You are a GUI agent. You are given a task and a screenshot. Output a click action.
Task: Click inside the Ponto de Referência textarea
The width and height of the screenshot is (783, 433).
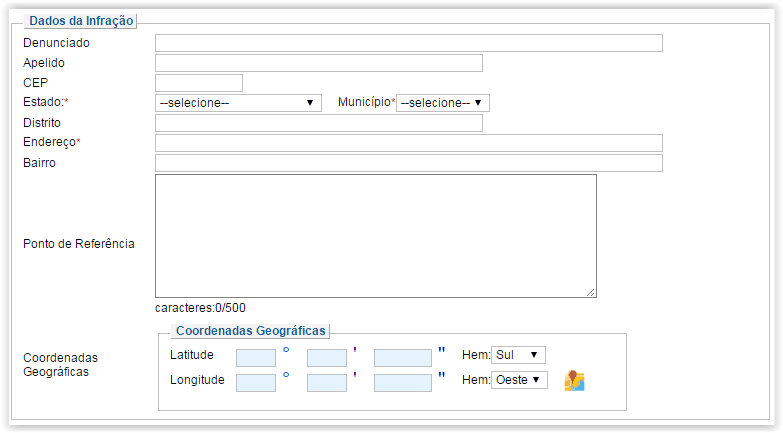(x=376, y=236)
